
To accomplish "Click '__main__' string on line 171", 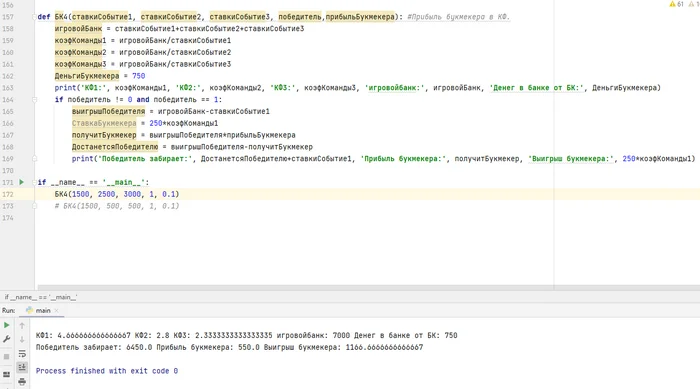I will (123, 182).
